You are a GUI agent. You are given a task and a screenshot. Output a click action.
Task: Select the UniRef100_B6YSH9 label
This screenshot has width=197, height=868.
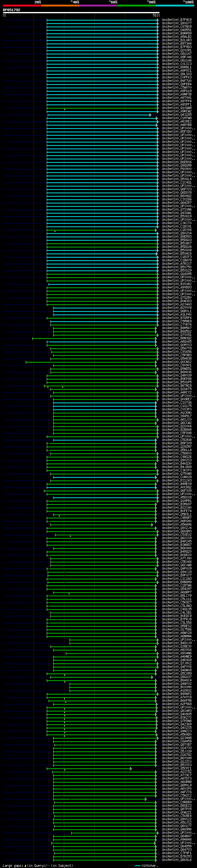(177, 758)
